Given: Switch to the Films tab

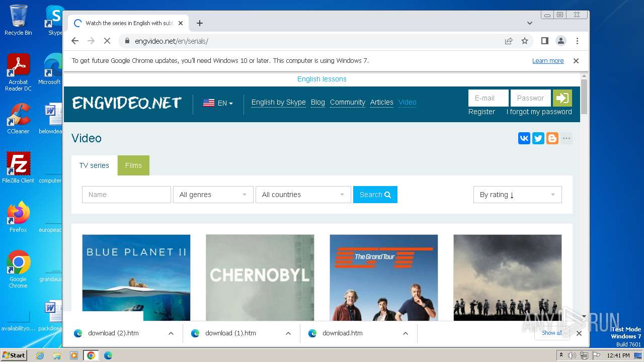Looking at the screenshot, I should pos(133,165).
